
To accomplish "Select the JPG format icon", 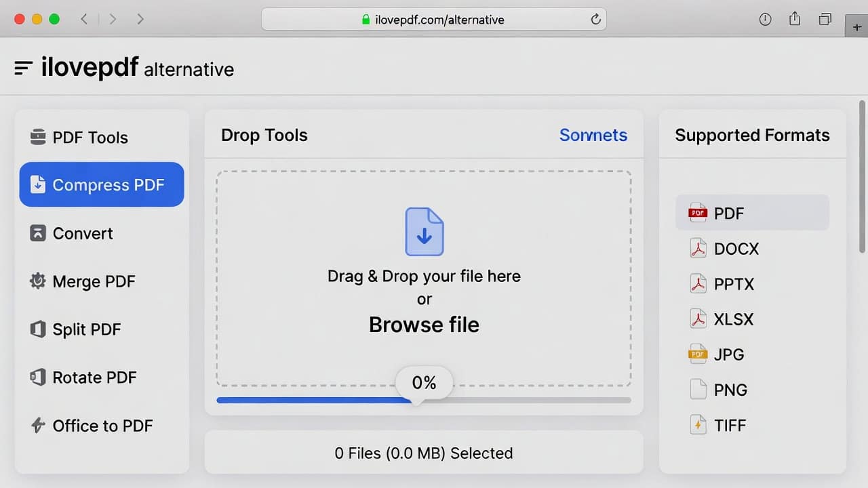I will [x=698, y=354].
